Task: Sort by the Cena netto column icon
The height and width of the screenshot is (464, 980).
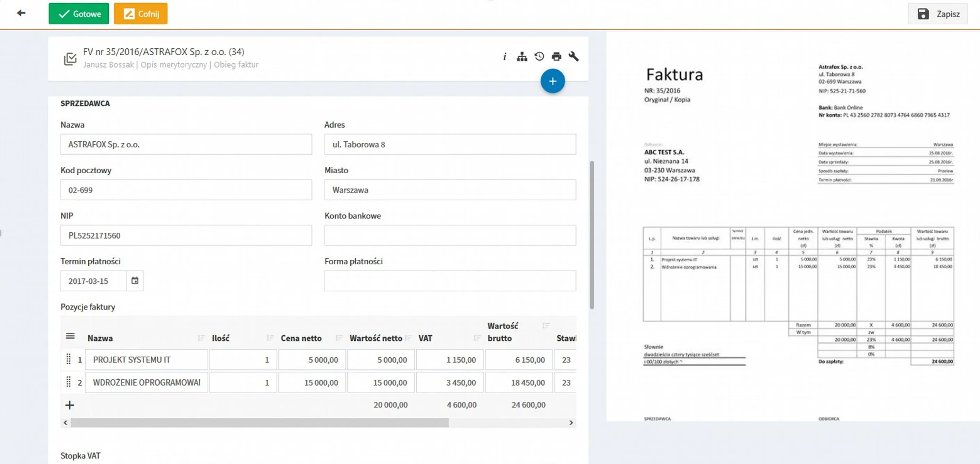Action: (339, 338)
